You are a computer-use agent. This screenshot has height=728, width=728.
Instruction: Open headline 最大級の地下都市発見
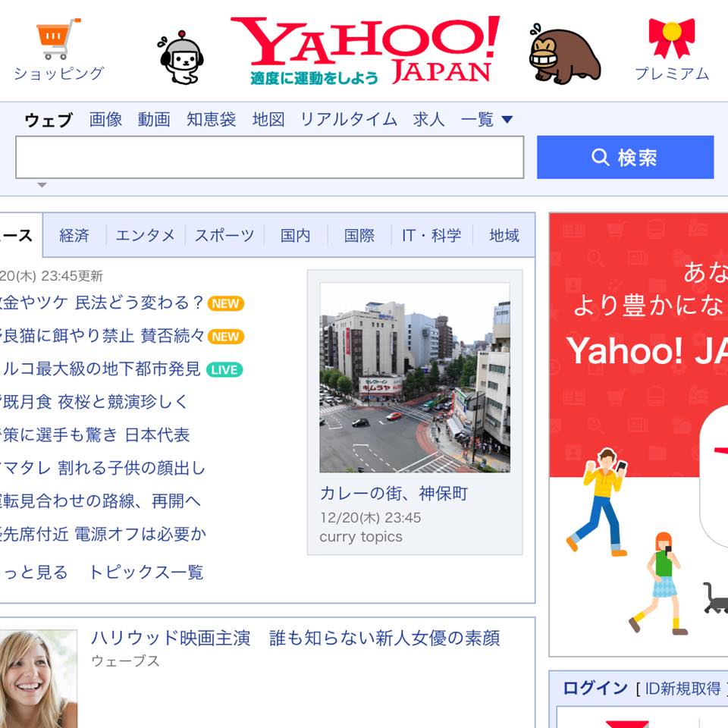(101, 369)
